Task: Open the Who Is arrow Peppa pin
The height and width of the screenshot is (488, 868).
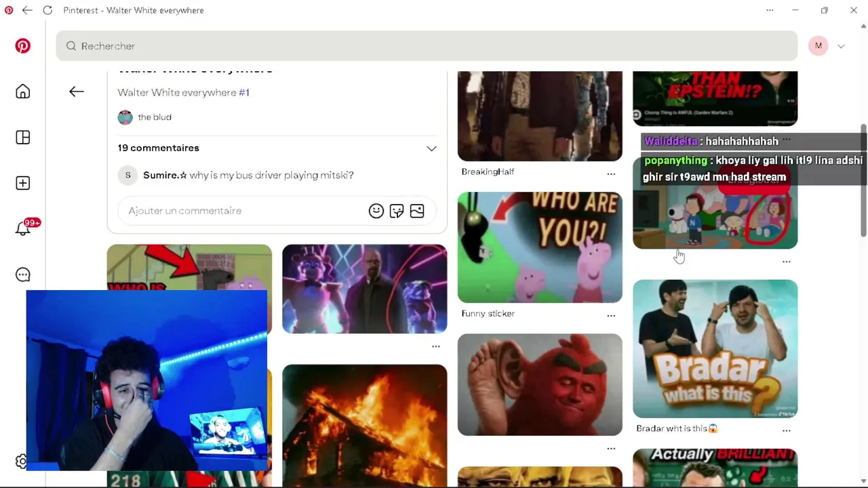Action: [x=189, y=268]
